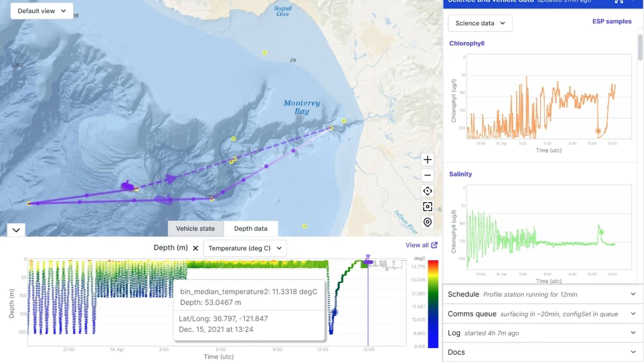Viewport: 644px width, 362px height.
Task: Click the yellow waypoint at the track's far western end
Action: [29, 203]
